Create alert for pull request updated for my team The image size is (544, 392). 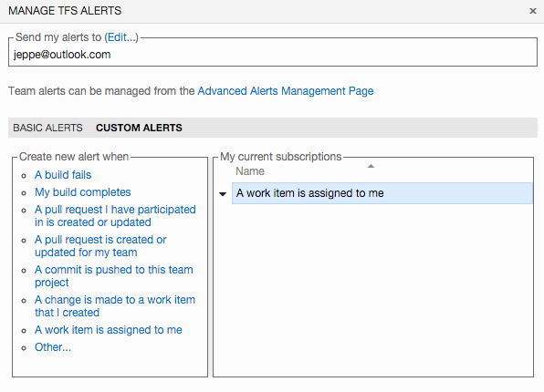coord(100,246)
